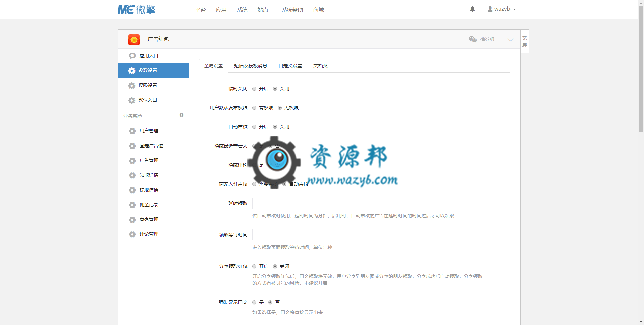Click the MC 微擎 logo
This screenshot has width=644, height=325.
(x=137, y=10)
